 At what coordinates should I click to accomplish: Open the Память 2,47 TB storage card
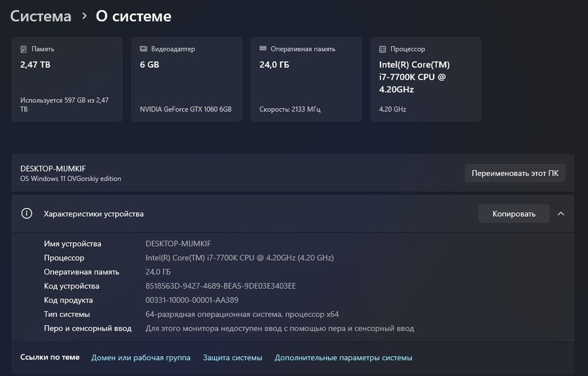[x=67, y=79]
